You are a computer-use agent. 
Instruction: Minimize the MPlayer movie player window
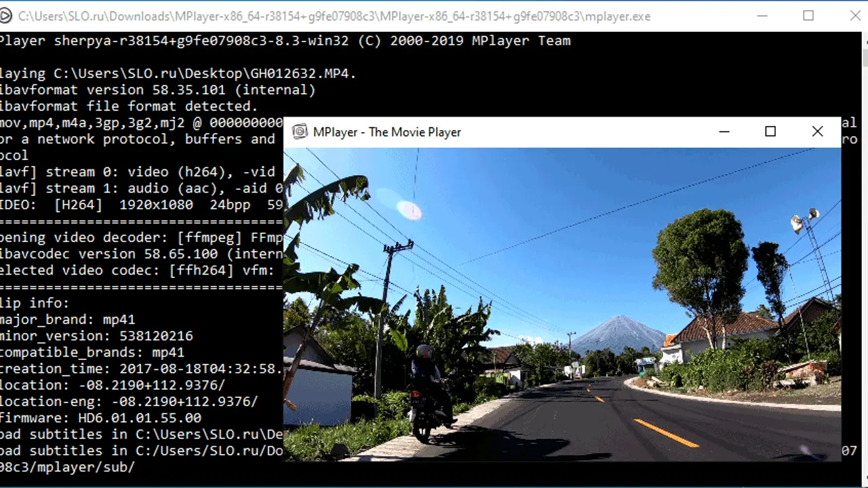(724, 132)
